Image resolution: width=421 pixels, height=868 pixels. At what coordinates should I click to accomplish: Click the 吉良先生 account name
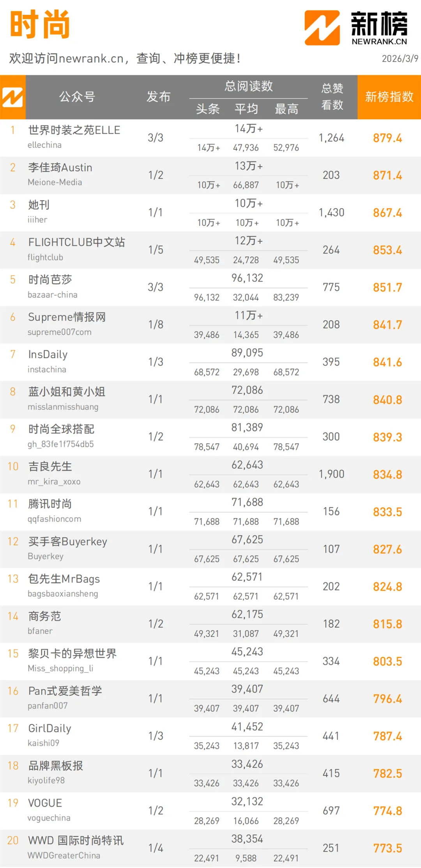[50, 466]
